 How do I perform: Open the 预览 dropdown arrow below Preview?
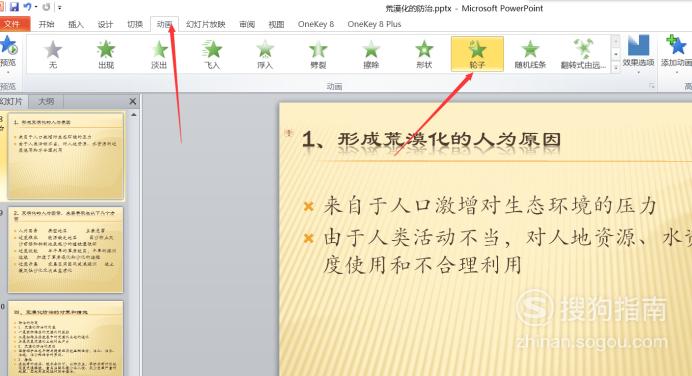point(8,72)
